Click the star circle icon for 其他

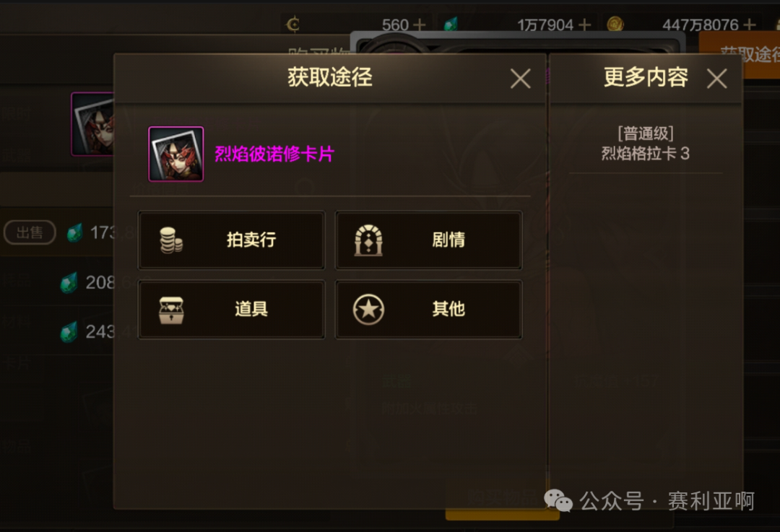tap(368, 309)
